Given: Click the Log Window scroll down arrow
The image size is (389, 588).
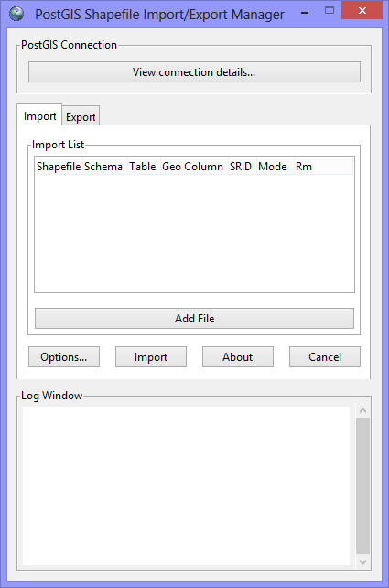Looking at the screenshot, I should pos(362,561).
